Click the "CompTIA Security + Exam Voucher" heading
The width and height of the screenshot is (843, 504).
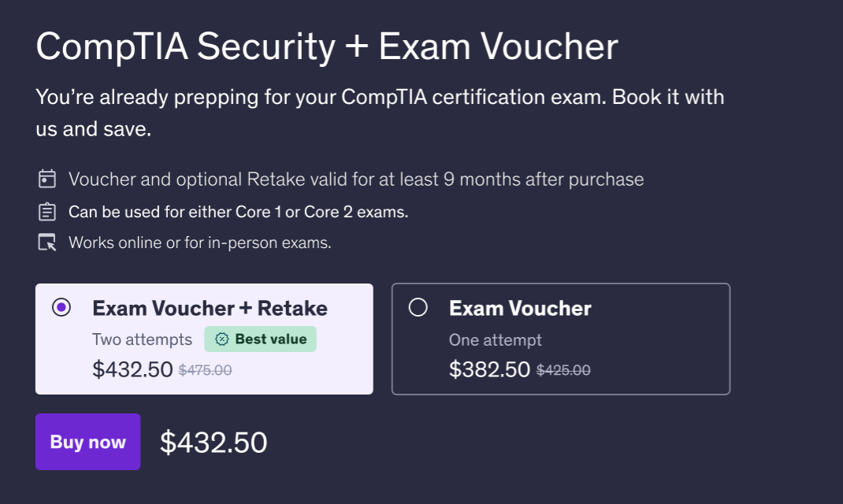327,47
